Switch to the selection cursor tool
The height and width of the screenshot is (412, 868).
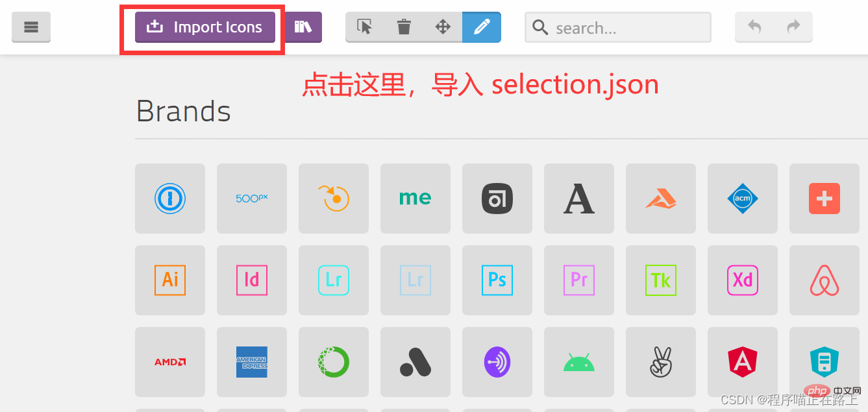pos(364,27)
